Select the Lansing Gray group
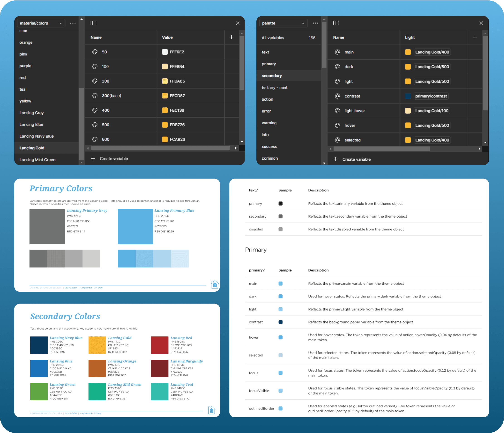 [x=46, y=113]
